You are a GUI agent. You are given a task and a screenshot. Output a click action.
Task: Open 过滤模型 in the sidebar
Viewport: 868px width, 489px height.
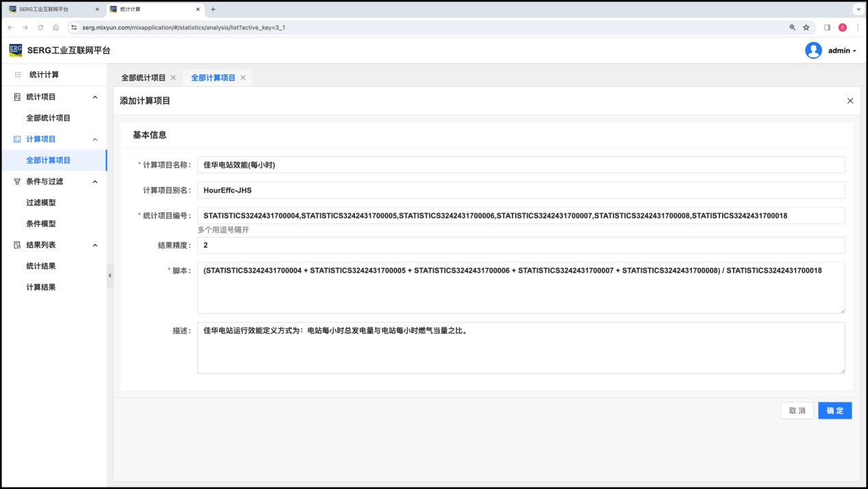click(41, 203)
